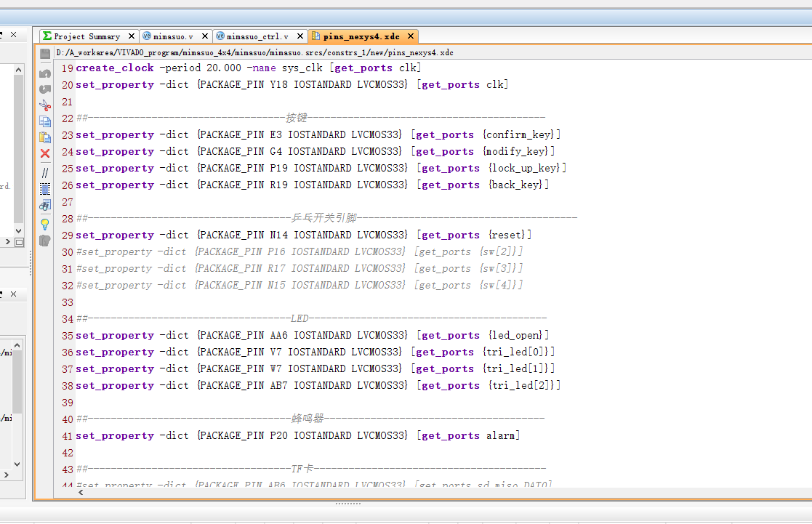812x524 pixels.
Task: Click line number 33 in the gutter
Action: 68,302
